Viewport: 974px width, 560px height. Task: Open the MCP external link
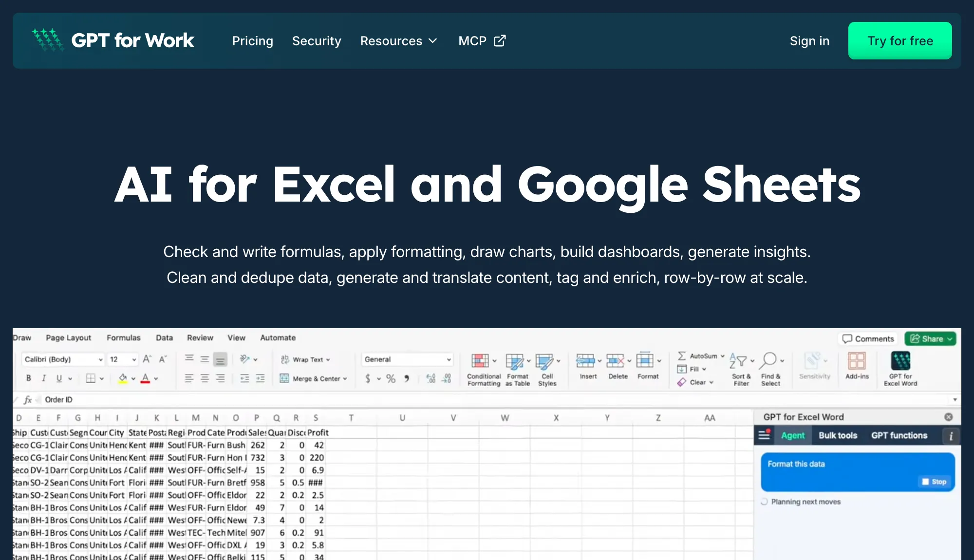coord(482,41)
